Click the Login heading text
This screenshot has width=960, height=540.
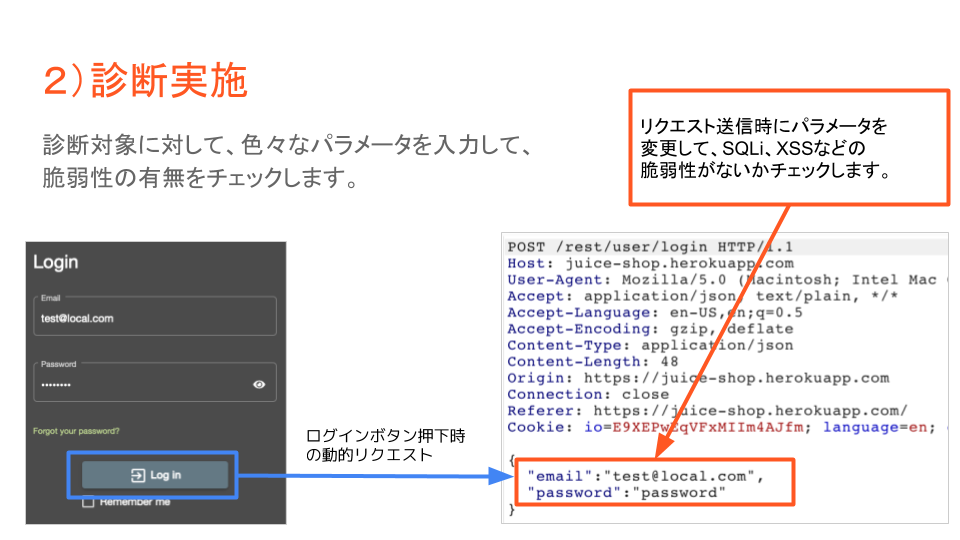(56, 262)
